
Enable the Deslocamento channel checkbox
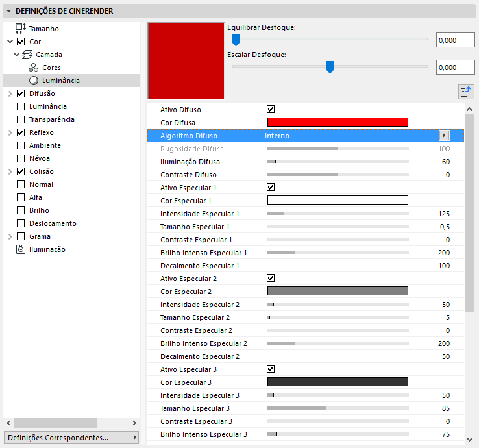(x=21, y=223)
